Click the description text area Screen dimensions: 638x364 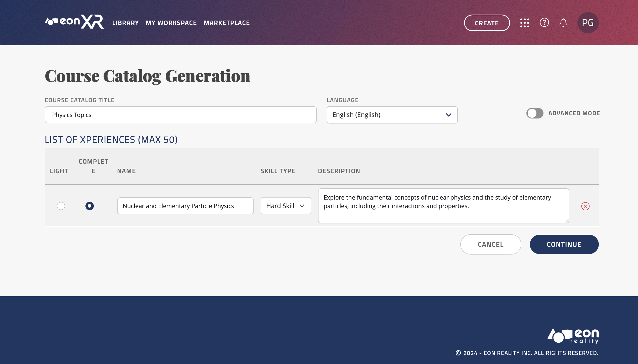pyautogui.click(x=443, y=206)
